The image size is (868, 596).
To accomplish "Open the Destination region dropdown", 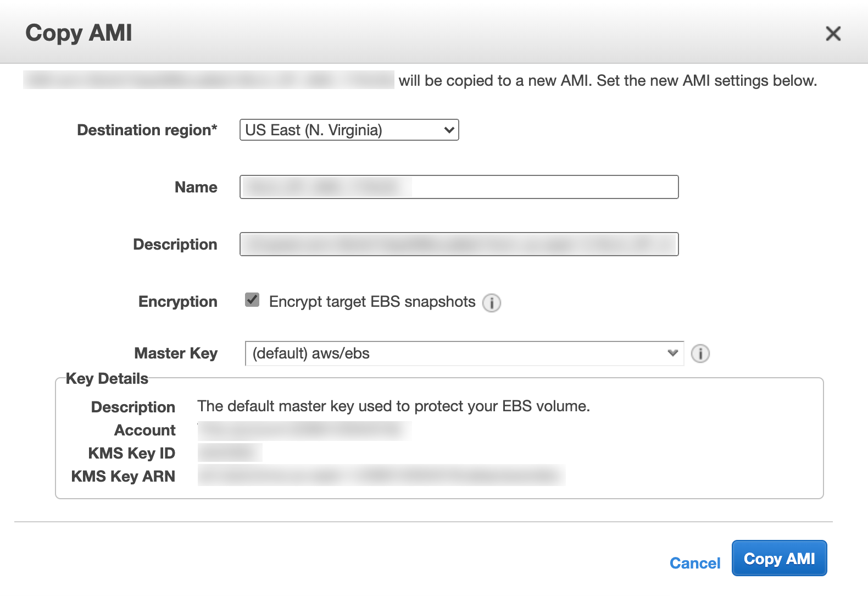I will pyautogui.click(x=349, y=130).
